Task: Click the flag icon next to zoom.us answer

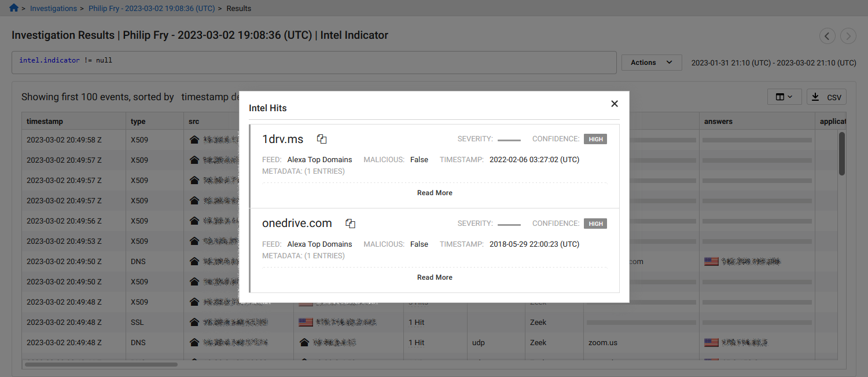Action: (711, 342)
